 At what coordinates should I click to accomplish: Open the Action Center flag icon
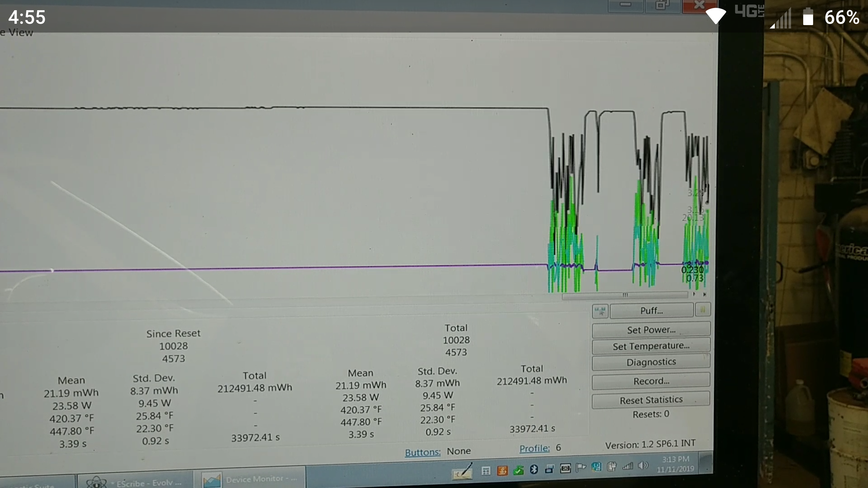[x=581, y=468]
